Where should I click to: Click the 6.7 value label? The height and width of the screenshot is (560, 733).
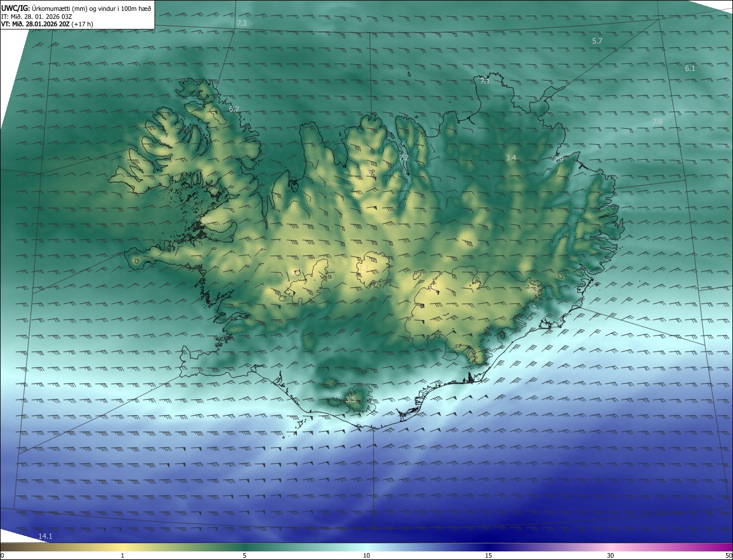pos(234,109)
